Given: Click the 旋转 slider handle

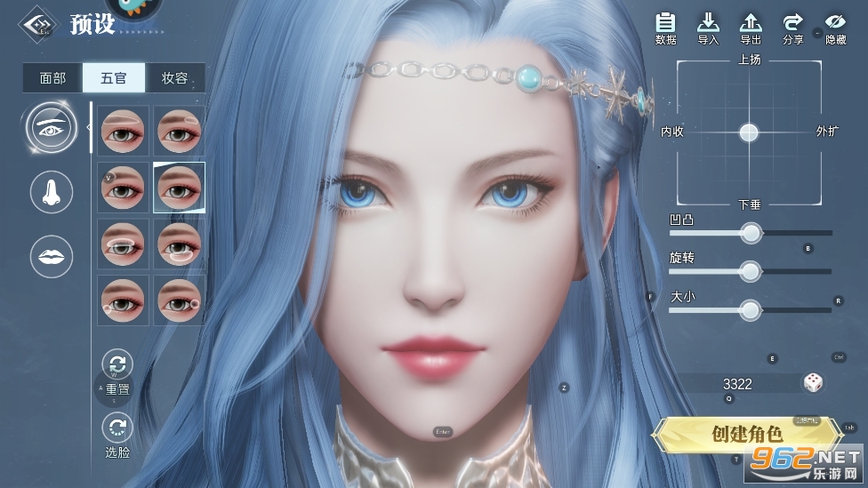Looking at the screenshot, I should (751, 271).
